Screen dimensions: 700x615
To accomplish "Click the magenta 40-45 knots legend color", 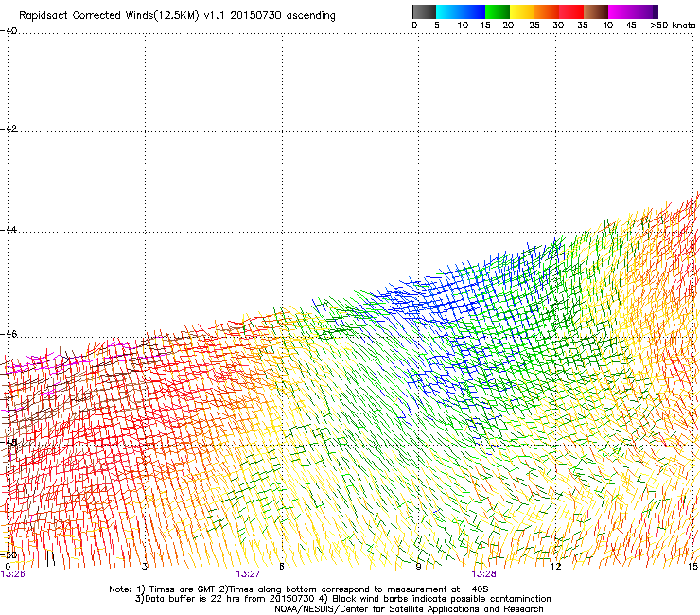I will point(621,11).
